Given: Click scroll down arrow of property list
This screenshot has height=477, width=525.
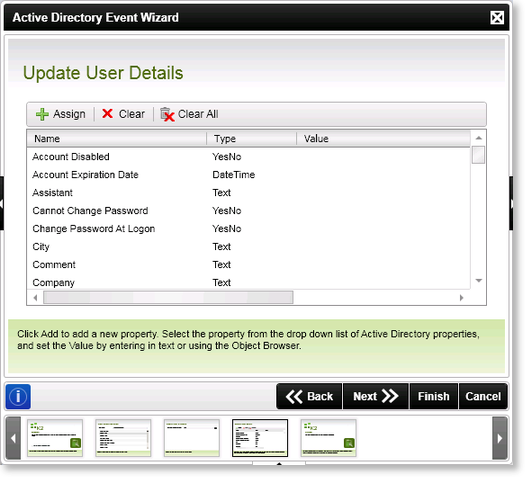Looking at the screenshot, I should pos(478,281).
